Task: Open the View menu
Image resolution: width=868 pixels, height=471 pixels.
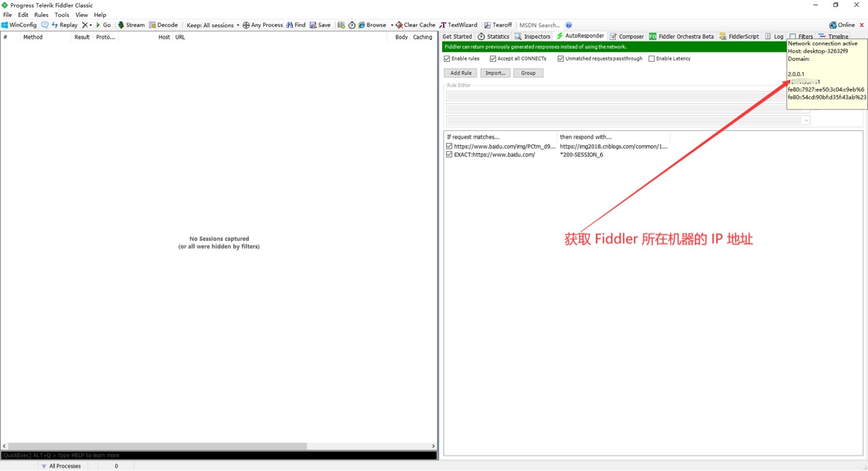Action: pyautogui.click(x=81, y=15)
